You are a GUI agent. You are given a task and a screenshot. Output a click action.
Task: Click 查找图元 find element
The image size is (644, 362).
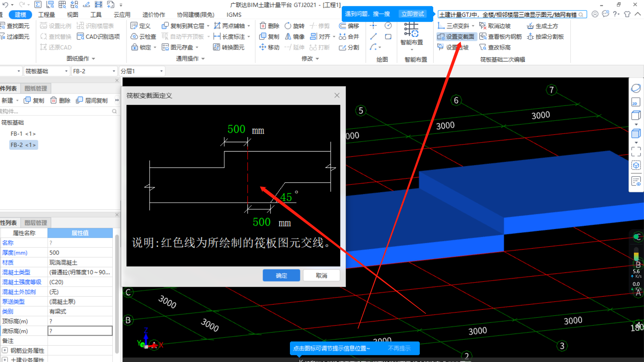pos(15,26)
